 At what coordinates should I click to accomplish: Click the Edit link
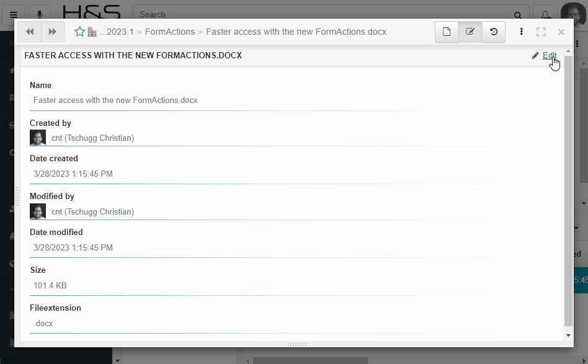(550, 55)
